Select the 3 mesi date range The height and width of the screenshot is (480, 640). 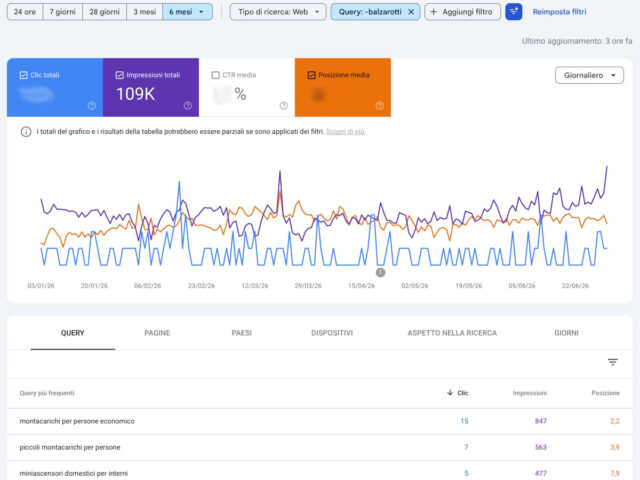tap(144, 12)
